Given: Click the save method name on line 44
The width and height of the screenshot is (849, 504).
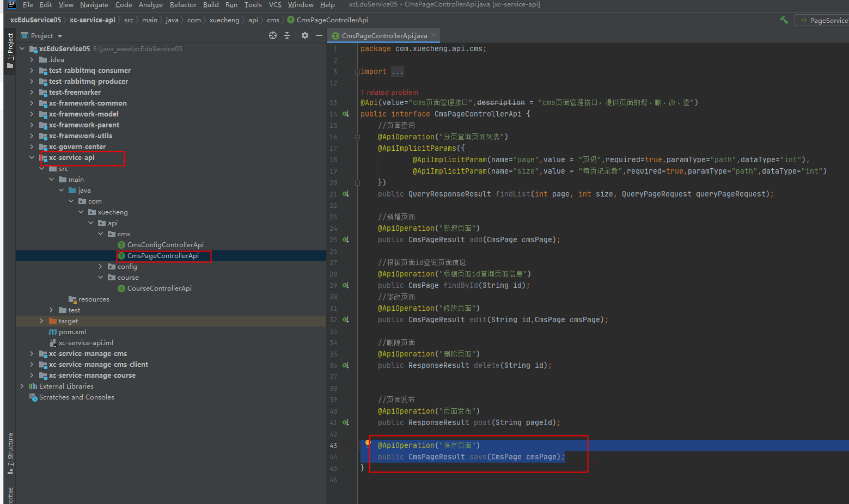Looking at the screenshot, I should click(478, 457).
